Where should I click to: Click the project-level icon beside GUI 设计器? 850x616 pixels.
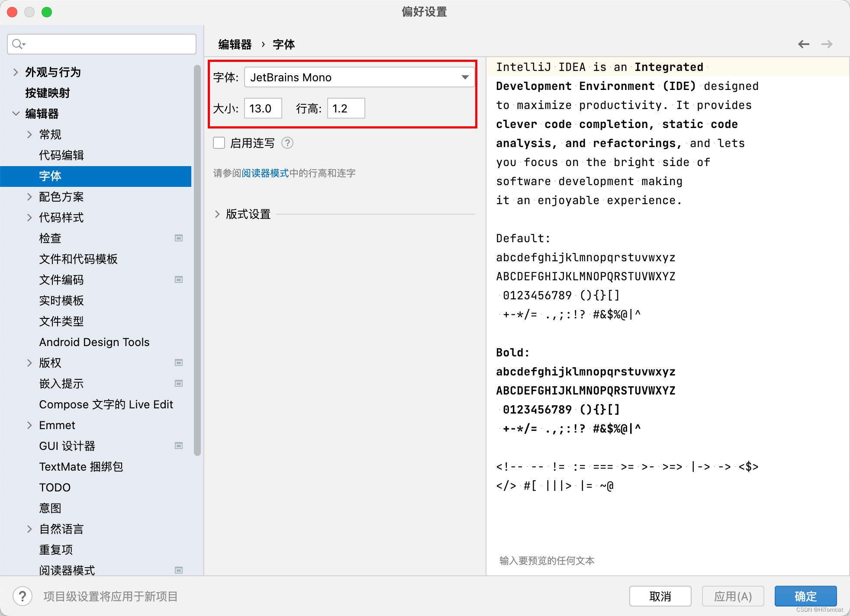pyautogui.click(x=179, y=446)
